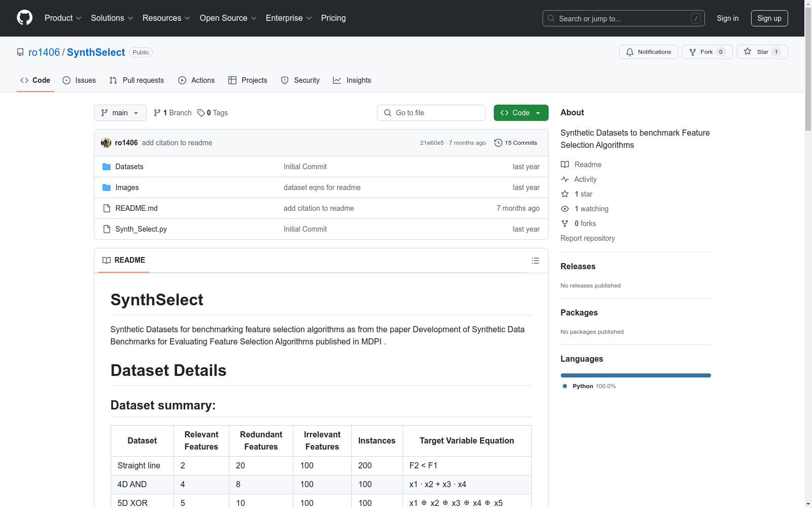Screen dimensions: 812x508
Task: Open the green Code dropdown button
Action: coord(521,113)
